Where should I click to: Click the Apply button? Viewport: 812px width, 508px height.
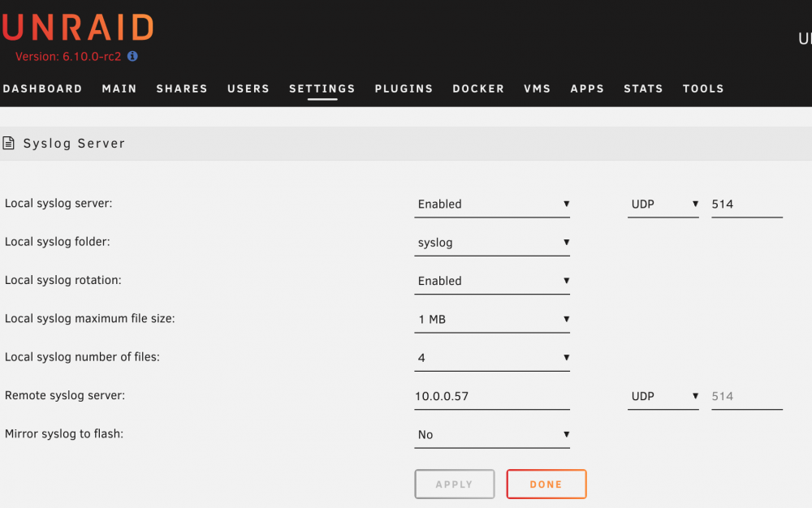(x=455, y=484)
